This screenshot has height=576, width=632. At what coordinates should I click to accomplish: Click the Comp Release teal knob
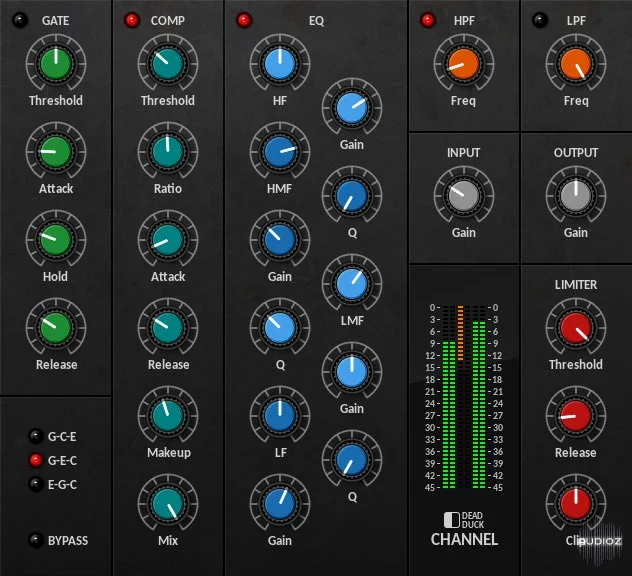click(x=168, y=328)
